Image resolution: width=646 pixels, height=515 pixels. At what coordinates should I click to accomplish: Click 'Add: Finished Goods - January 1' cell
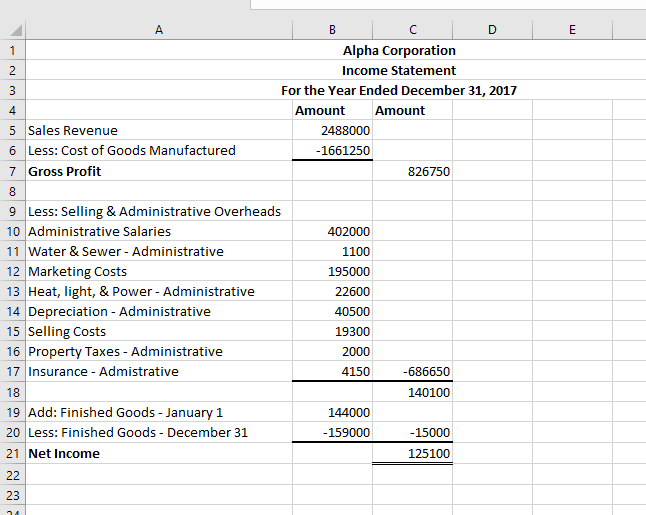pyautogui.click(x=159, y=412)
